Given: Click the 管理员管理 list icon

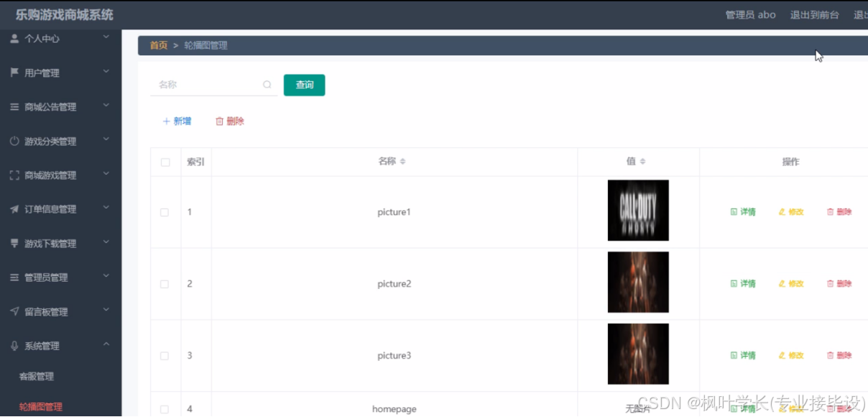Looking at the screenshot, I should (x=14, y=278).
